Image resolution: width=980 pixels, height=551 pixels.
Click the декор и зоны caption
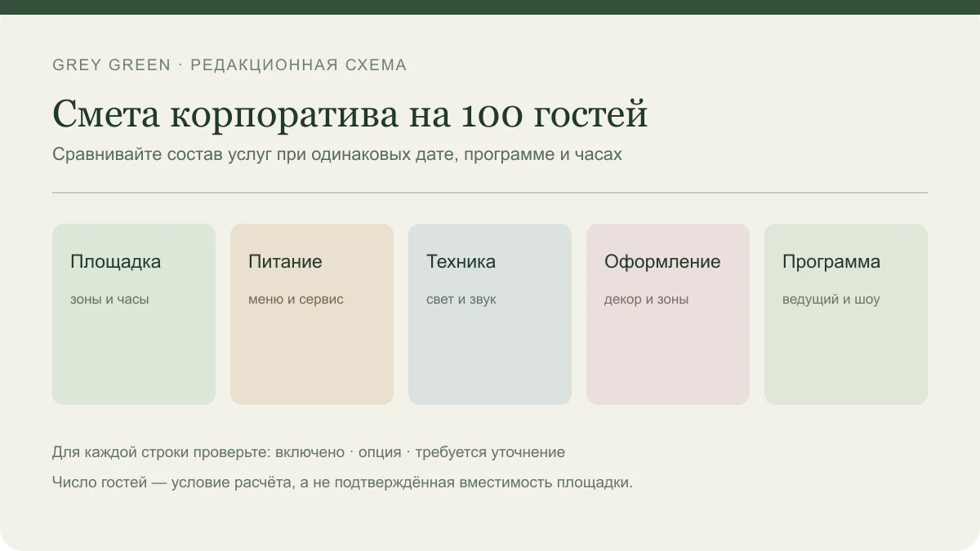(647, 300)
